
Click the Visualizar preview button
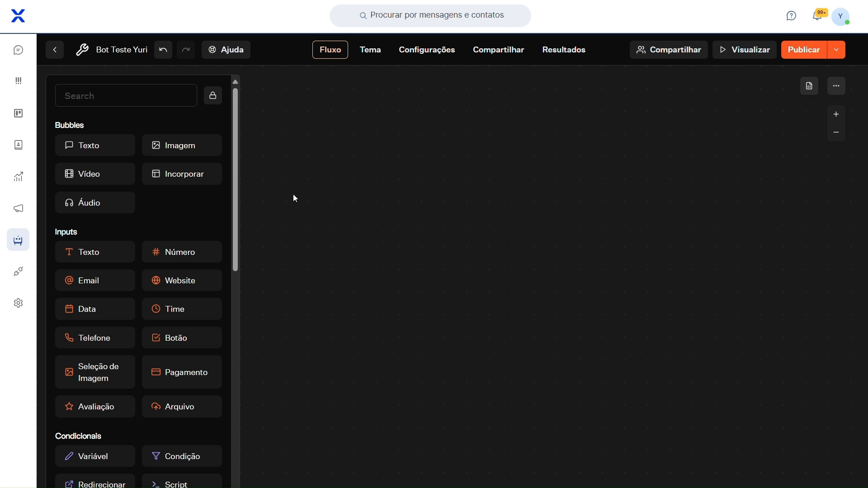[745, 50]
